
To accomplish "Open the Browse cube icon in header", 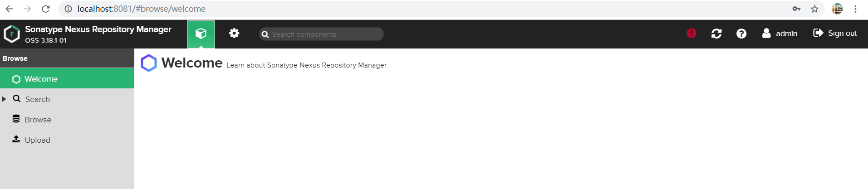I will [201, 34].
